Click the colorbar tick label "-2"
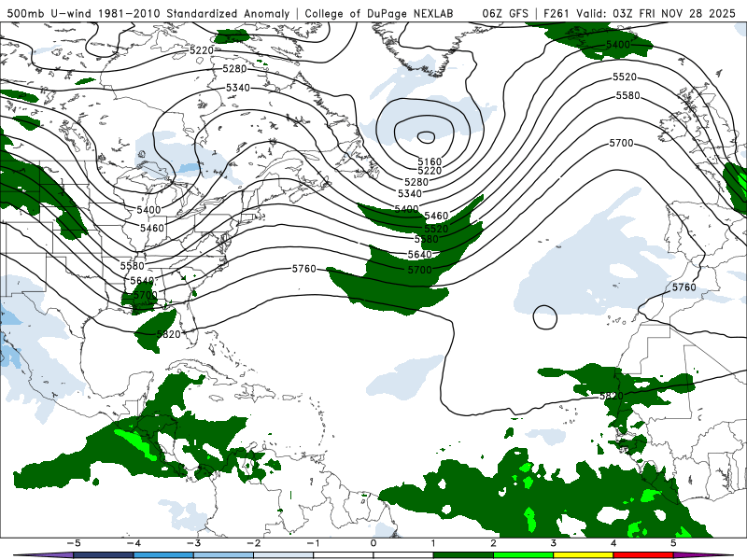Viewport: 747px width, 560px height. 253,543
